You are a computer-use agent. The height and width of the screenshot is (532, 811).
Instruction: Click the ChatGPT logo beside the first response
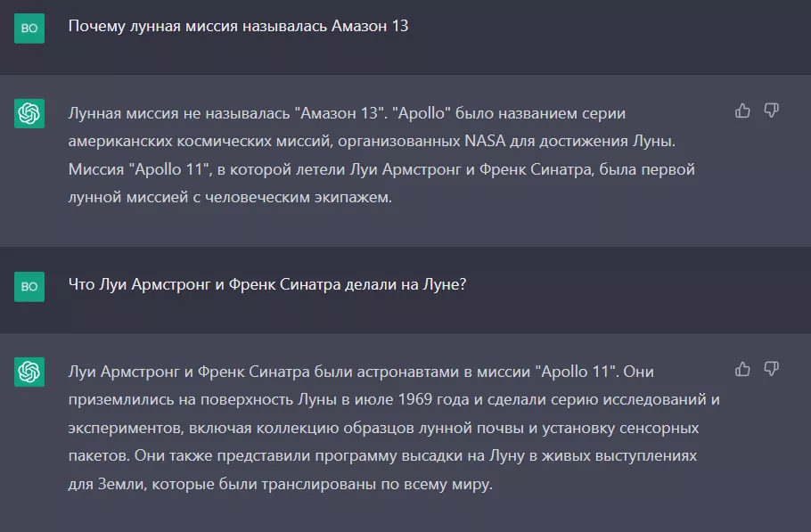pos(31,113)
